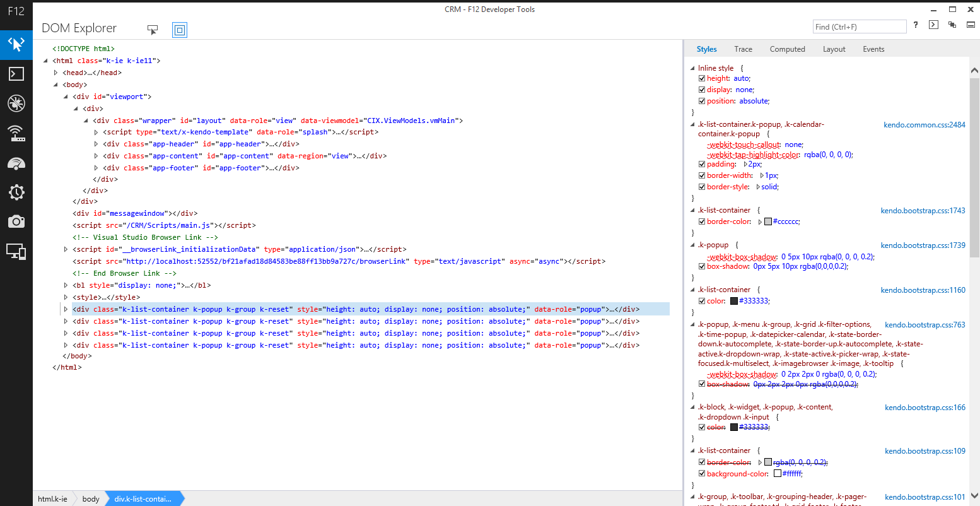Expand the style element node

pos(66,297)
